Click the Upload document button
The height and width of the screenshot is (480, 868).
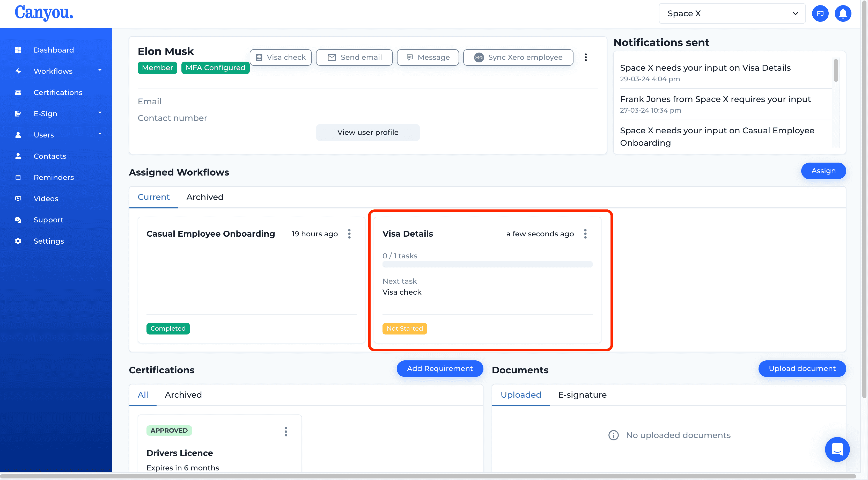[x=802, y=369]
